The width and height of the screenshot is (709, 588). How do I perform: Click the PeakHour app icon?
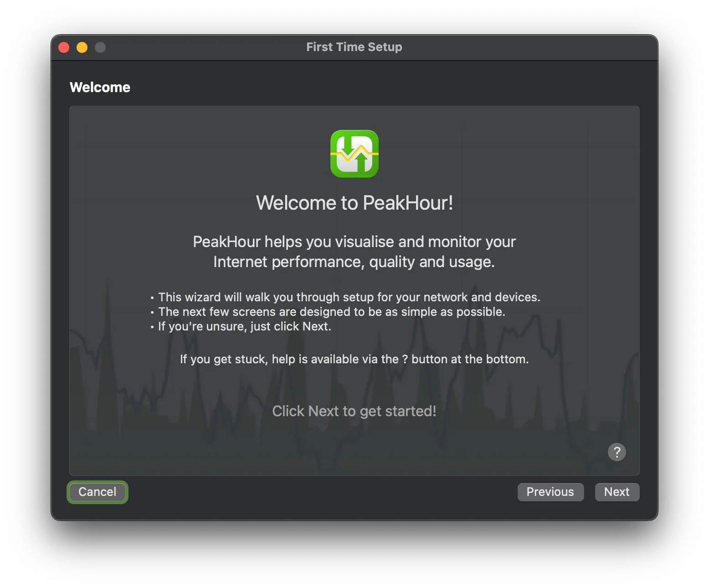[354, 154]
